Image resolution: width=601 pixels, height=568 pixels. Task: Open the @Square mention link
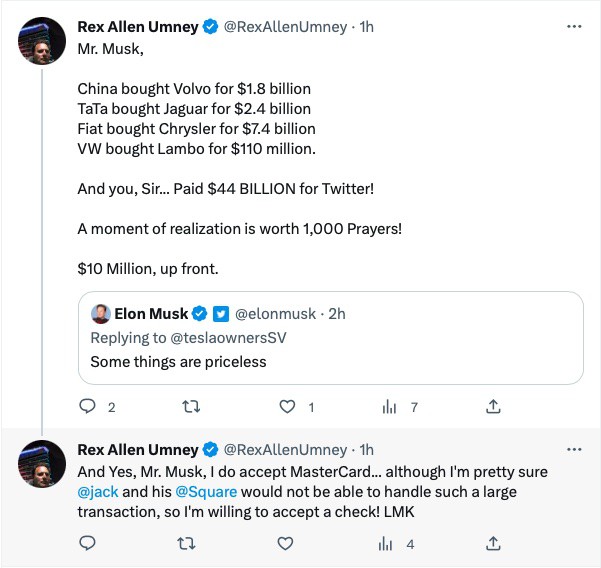pyautogui.click(x=205, y=491)
